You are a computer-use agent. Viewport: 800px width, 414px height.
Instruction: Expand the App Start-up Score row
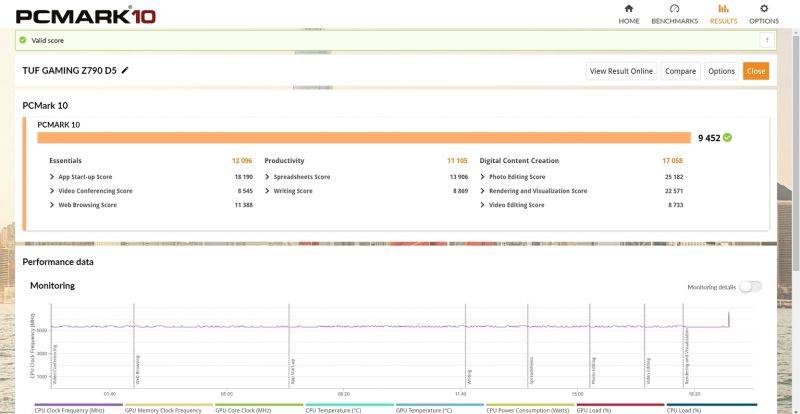pos(51,176)
